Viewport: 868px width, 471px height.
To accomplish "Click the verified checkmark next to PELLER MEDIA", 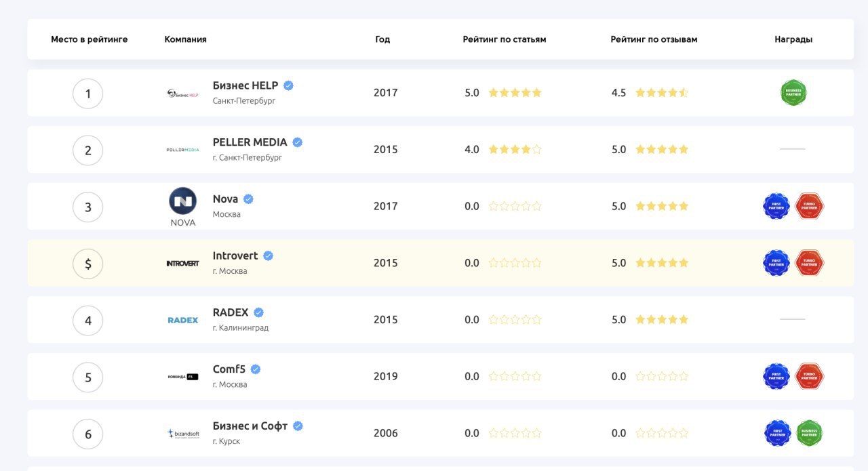I will coord(297,142).
